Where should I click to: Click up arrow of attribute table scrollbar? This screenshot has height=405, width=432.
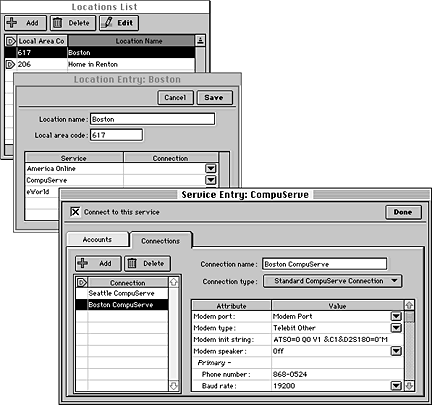coord(410,305)
